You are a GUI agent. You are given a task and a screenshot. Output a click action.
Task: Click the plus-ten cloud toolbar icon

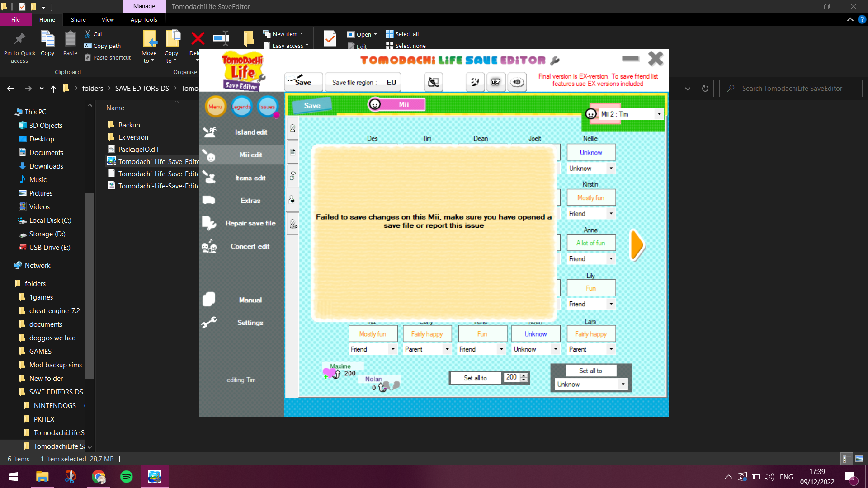pos(517,82)
